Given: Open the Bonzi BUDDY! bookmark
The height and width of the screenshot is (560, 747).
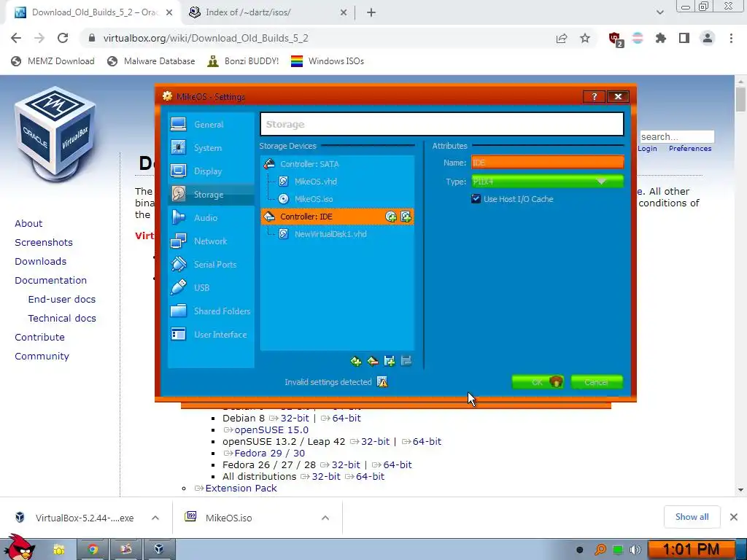Looking at the screenshot, I should click(x=244, y=61).
